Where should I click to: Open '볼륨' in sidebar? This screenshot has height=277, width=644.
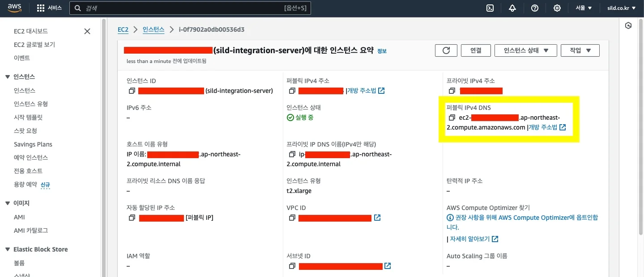click(x=19, y=263)
